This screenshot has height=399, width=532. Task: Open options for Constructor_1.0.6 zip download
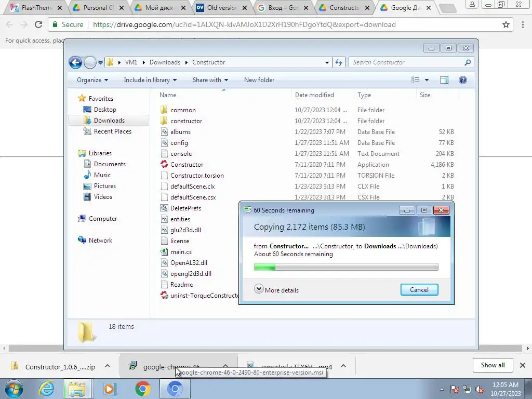coord(108,366)
